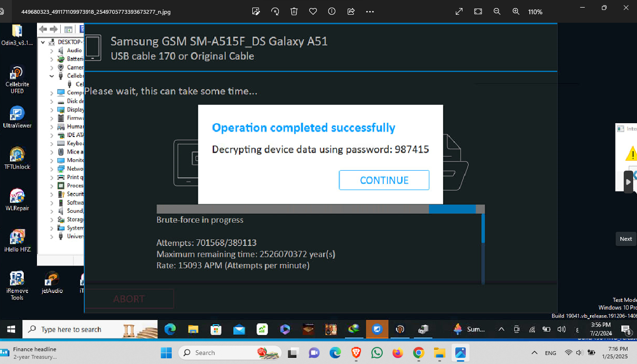Open the 7:16 PM clock and calendar
637x364 pixels.
tap(615, 353)
